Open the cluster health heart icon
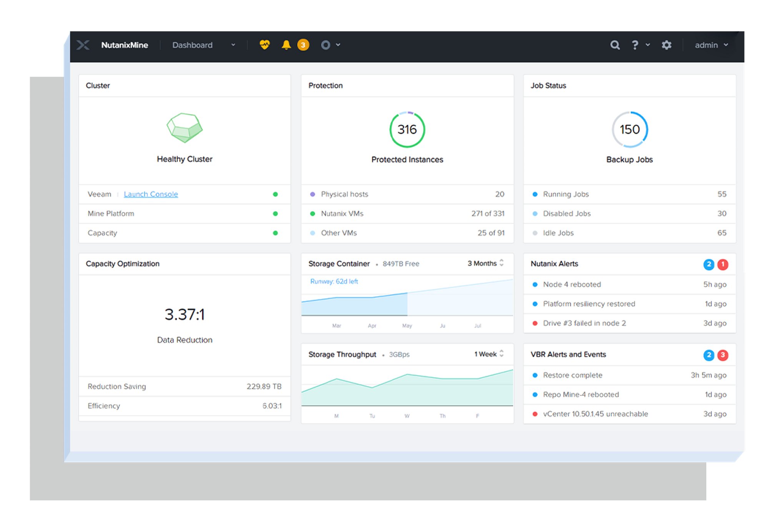 click(x=264, y=45)
